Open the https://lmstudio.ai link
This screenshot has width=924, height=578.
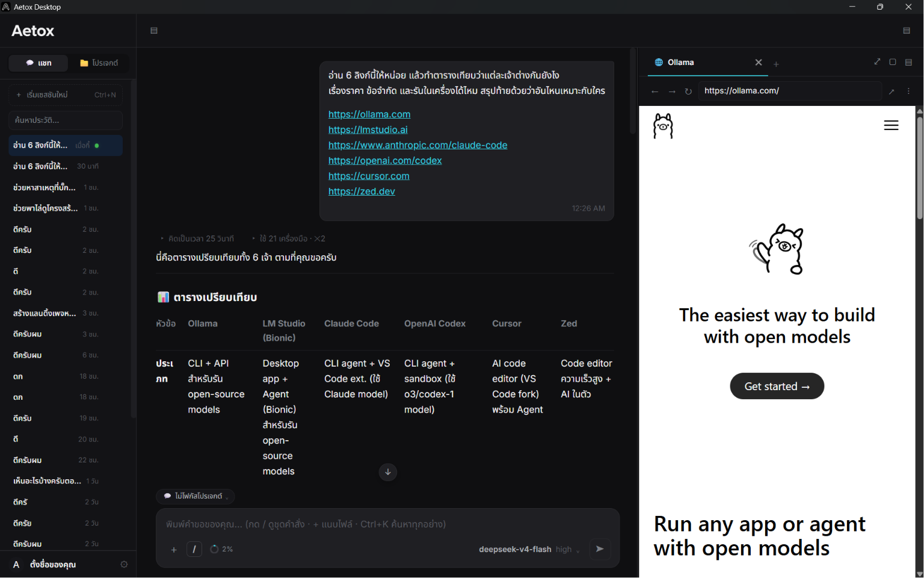point(368,130)
